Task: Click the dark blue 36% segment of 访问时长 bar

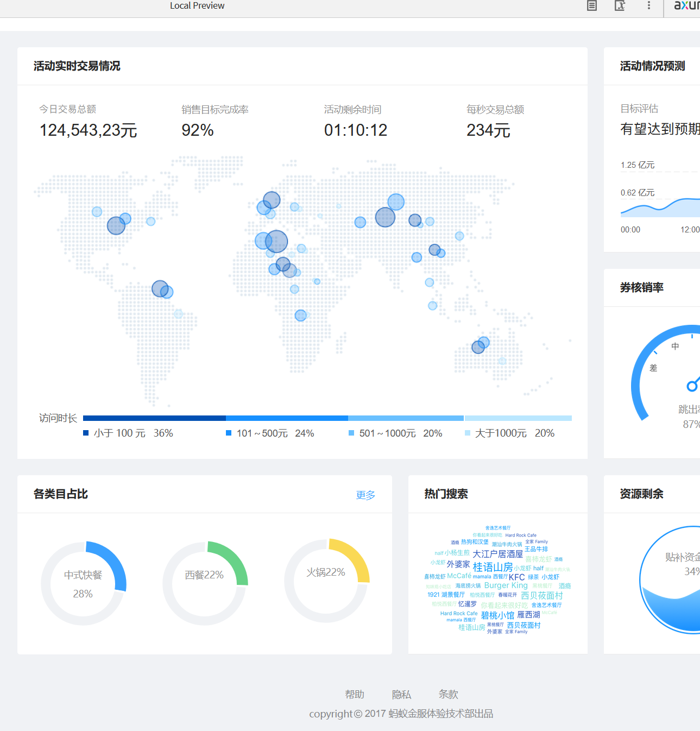Action: 154,418
